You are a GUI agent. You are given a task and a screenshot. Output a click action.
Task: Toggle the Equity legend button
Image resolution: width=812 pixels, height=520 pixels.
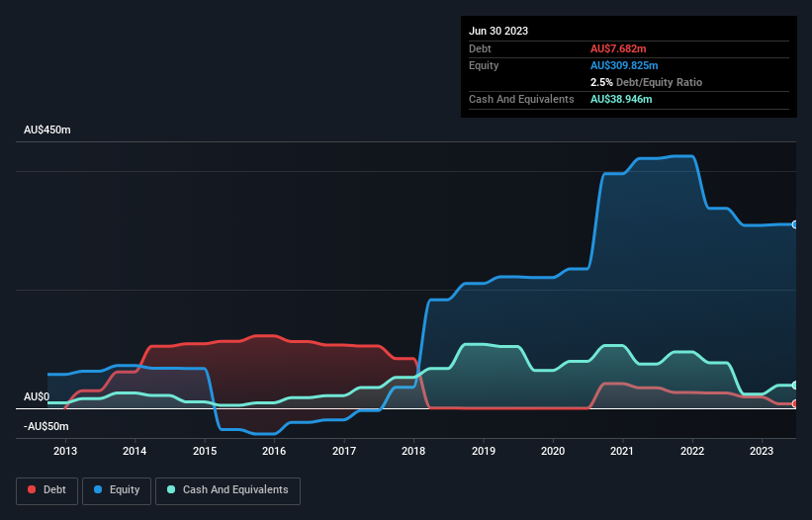pyautogui.click(x=117, y=490)
